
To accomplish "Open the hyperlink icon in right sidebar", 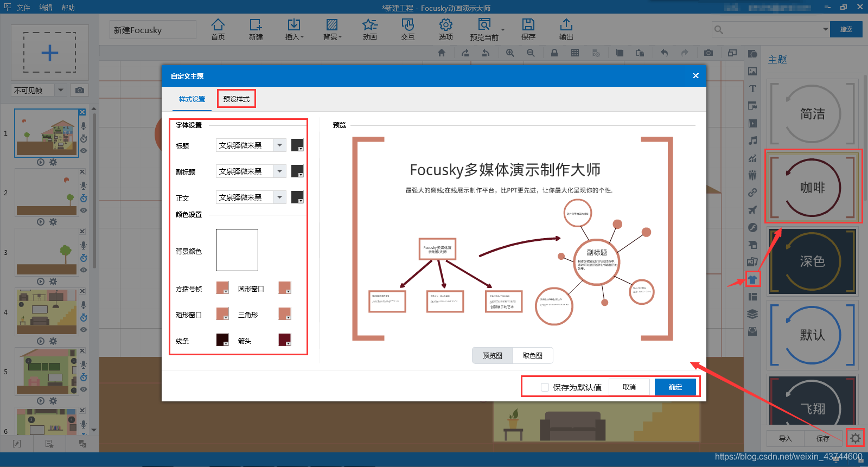I will (752, 193).
